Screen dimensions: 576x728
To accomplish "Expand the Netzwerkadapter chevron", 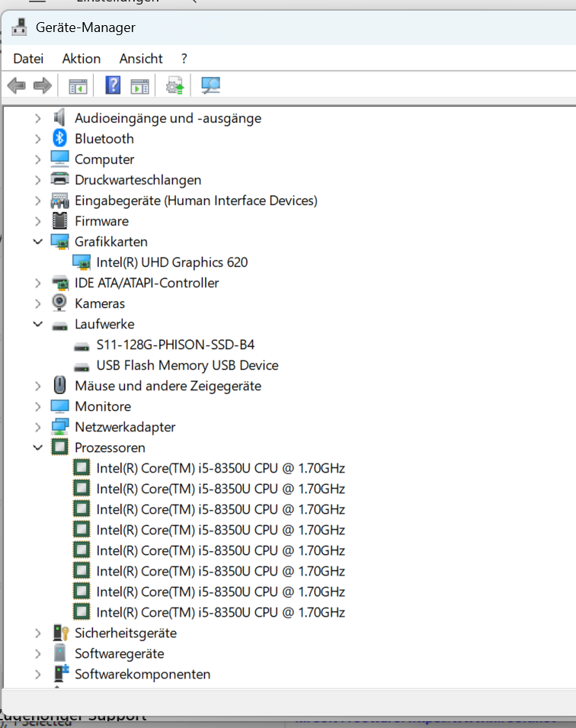I will click(x=38, y=427).
